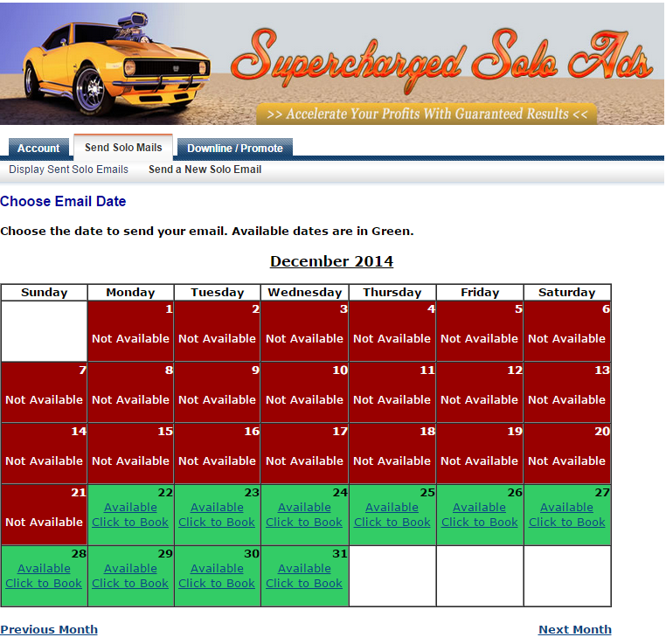Screen dimensions: 666x644
Task: Click Not Available cell for December 17
Action: coord(304,454)
